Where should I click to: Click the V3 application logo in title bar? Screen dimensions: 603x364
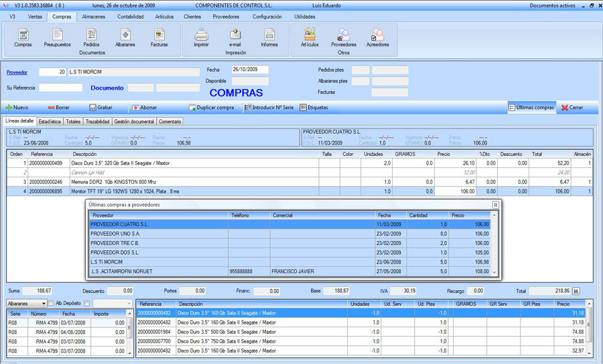click(6, 5)
